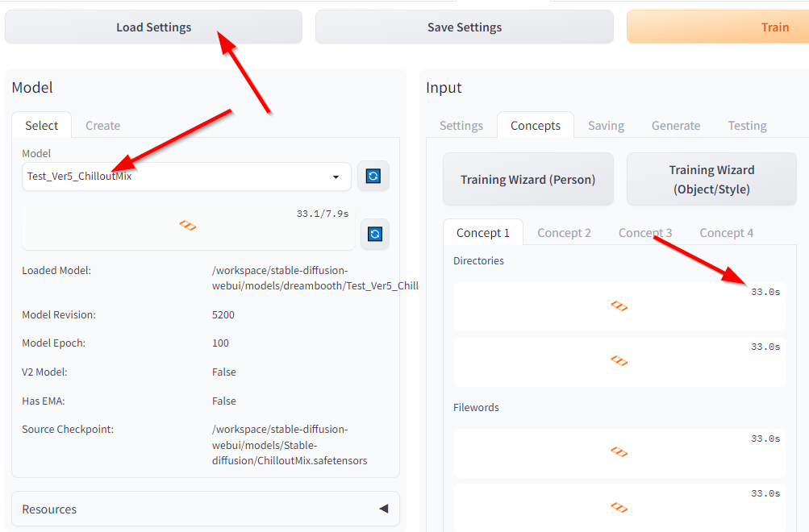Image resolution: width=809 pixels, height=532 pixels.
Task: Click the V2 Model value False
Action: click(x=224, y=372)
